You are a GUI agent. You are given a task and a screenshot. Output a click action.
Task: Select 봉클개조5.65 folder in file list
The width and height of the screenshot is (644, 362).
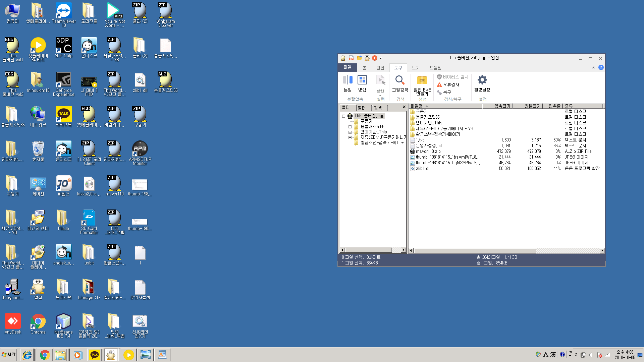click(x=428, y=117)
